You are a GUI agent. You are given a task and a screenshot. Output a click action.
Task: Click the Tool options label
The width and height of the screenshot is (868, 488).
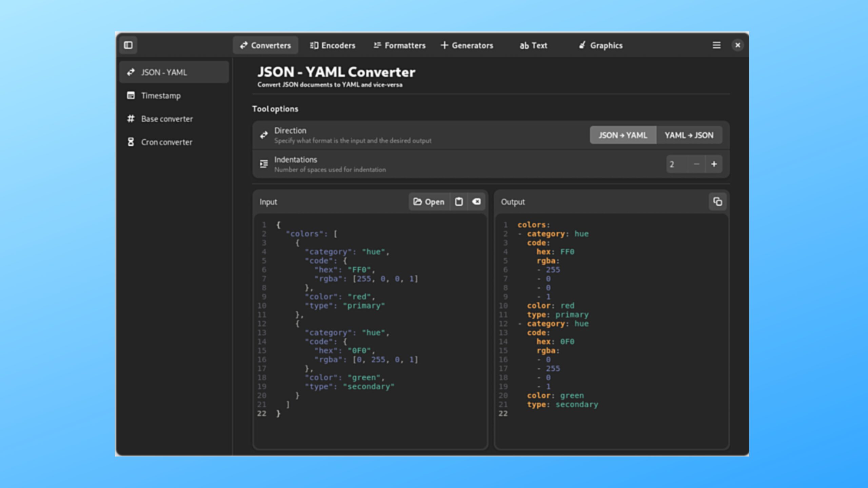tap(275, 109)
